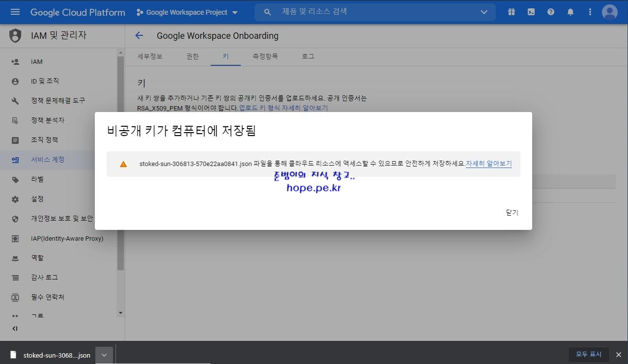Click the 조직 정책 list icon
The image size is (628, 364).
tap(15, 140)
